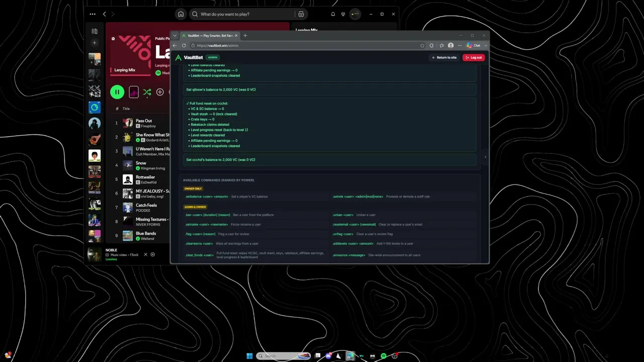
Task: Open the browser settings three-dot menu
Action: point(459,45)
